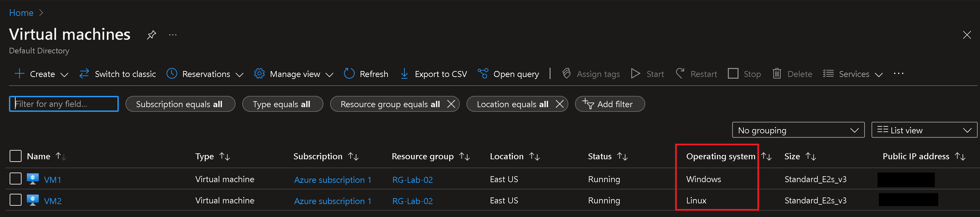This screenshot has width=980, height=217.
Task: Click Switch to classic
Action: point(117,74)
